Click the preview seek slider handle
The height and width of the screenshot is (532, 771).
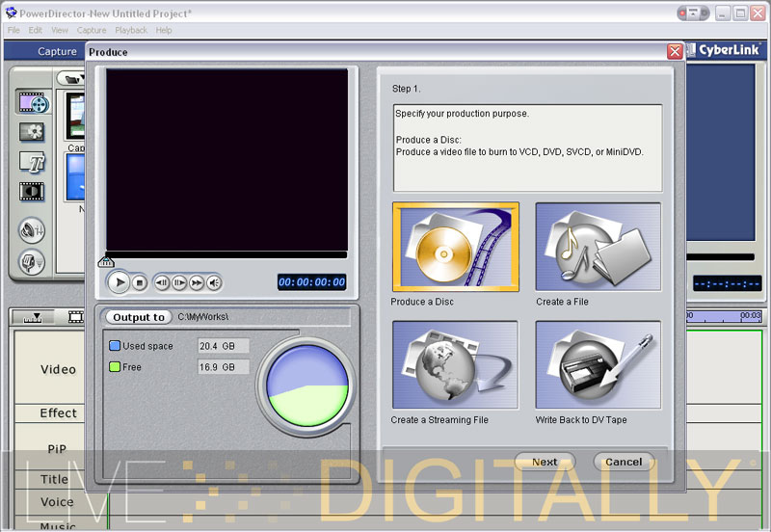[107, 261]
